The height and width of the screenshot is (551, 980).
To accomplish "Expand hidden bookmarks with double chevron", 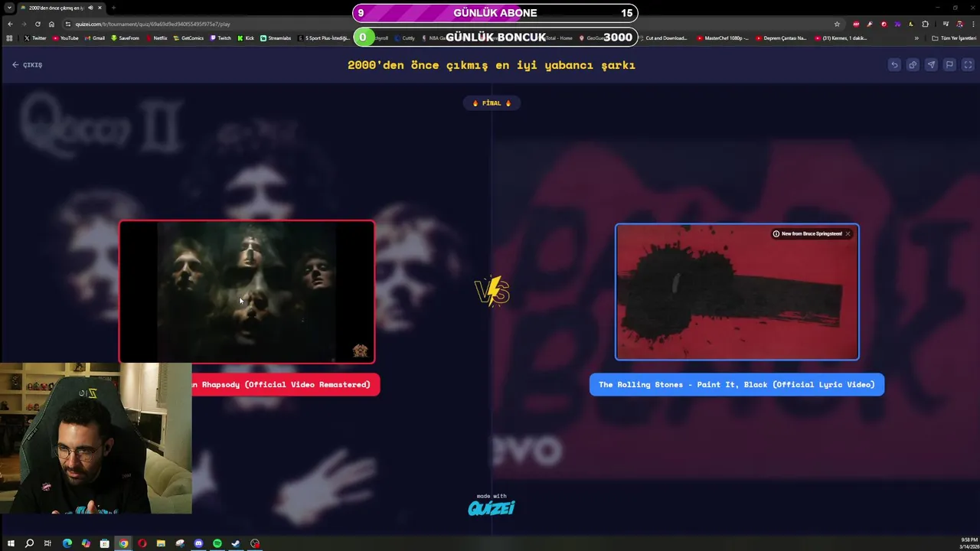I will tap(916, 37).
